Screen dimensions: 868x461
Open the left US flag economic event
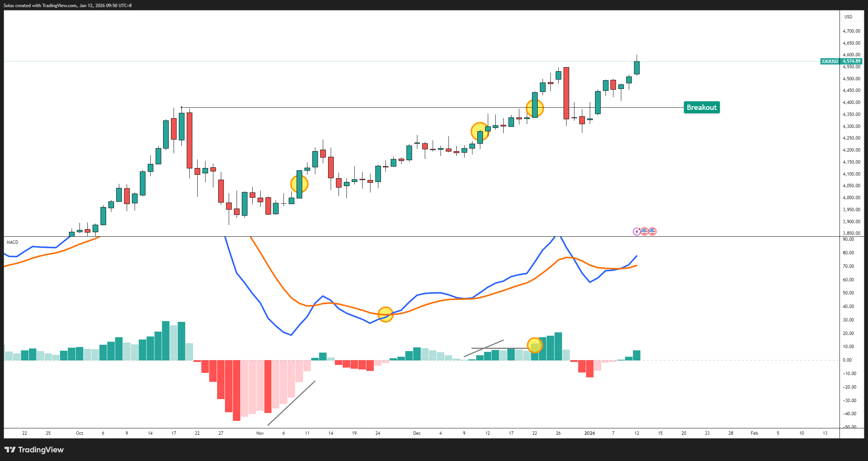[x=645, y=231]
